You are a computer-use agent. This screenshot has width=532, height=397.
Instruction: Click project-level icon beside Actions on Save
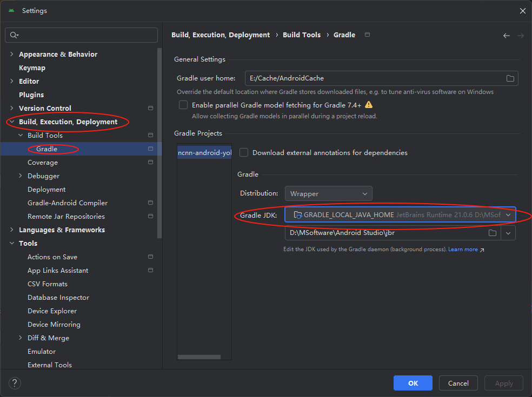click(151, 257)
